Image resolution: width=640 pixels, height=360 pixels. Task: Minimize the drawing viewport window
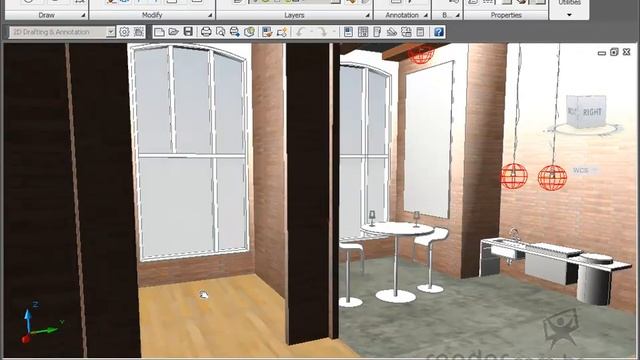[602, 53]
